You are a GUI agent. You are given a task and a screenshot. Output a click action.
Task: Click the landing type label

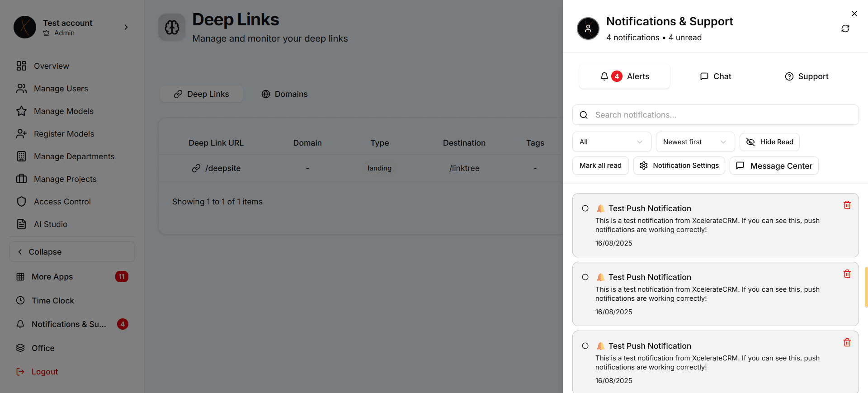click(x=380, y=168)
